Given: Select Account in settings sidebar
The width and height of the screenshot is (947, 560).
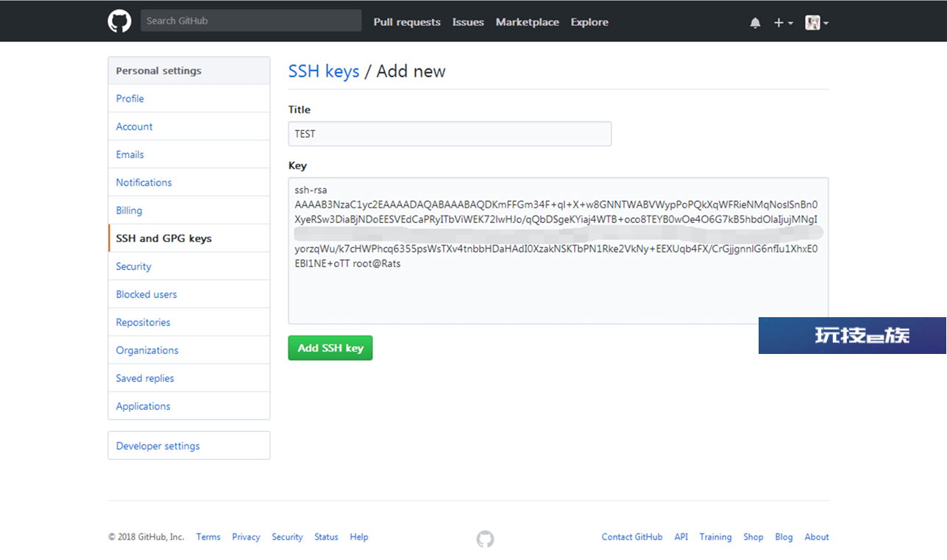Looking at the screenshot, I should (x=189, y=127).
